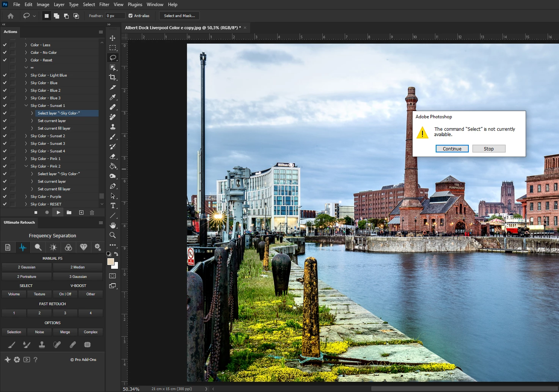Select the Hand tool

coord(113,225)
